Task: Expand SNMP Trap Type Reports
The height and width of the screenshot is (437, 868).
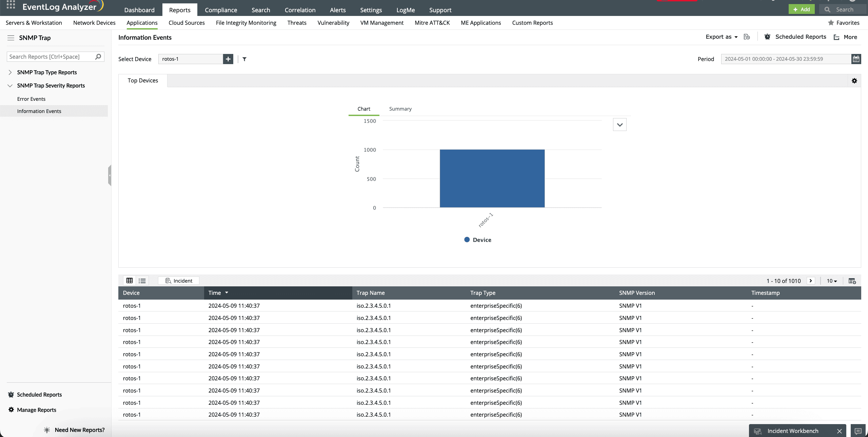Action: [10, 72]
